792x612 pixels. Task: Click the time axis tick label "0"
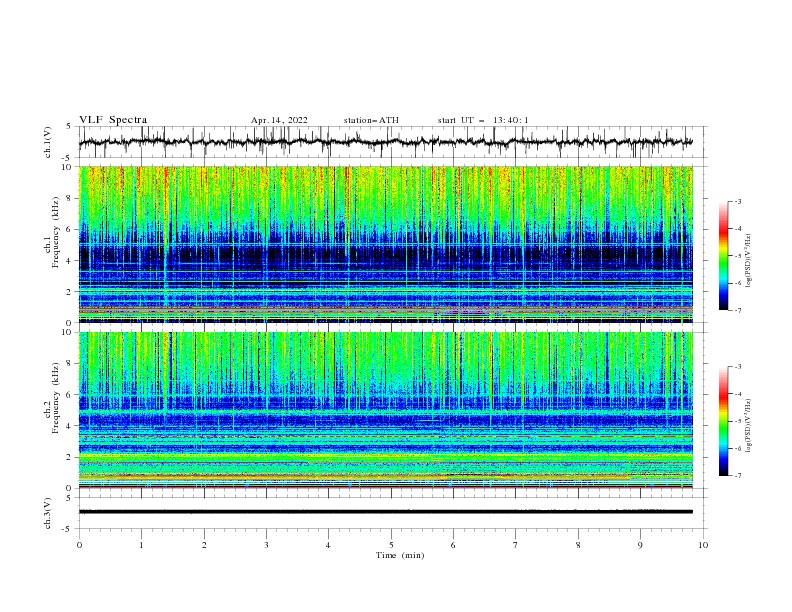(79, 545)
